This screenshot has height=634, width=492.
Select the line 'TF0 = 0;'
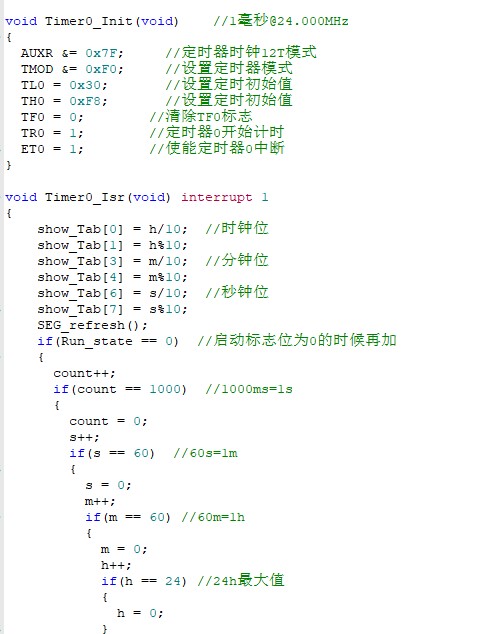coord(52,117)
